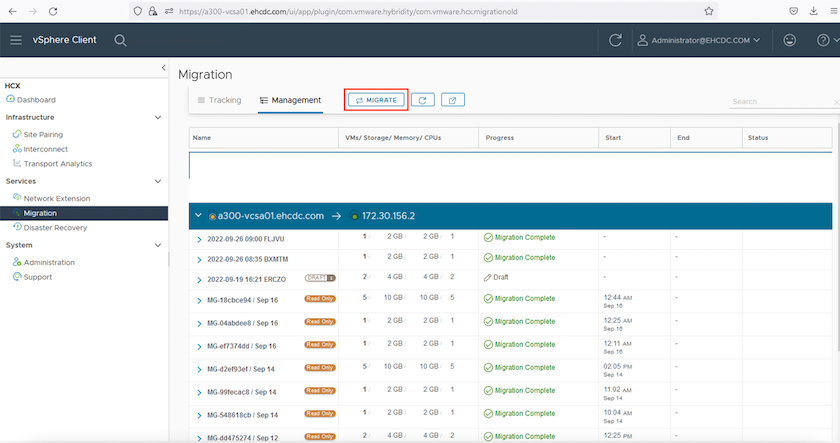Click the MIGRATE button

[377, 100]
